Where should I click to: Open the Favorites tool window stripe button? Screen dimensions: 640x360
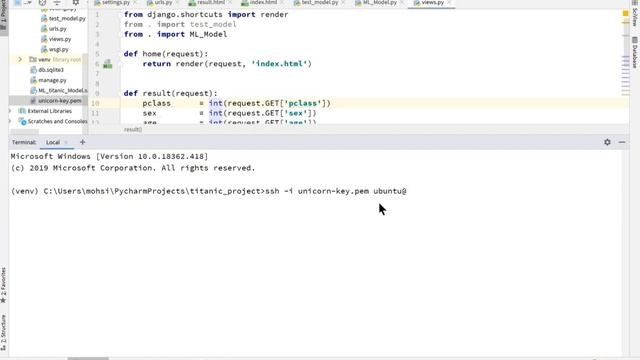coord(3,286)
